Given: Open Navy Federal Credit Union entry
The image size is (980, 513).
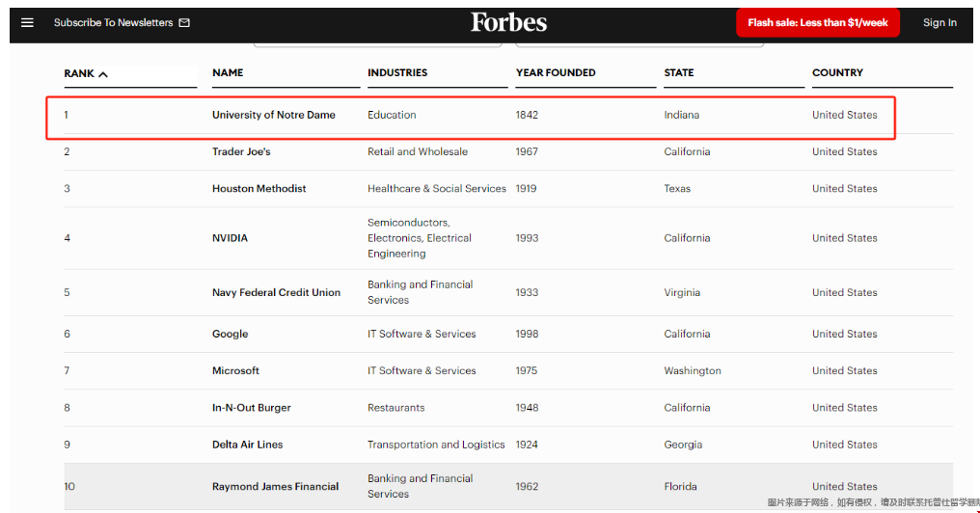Looking at the screenshot, I should 276,292.
